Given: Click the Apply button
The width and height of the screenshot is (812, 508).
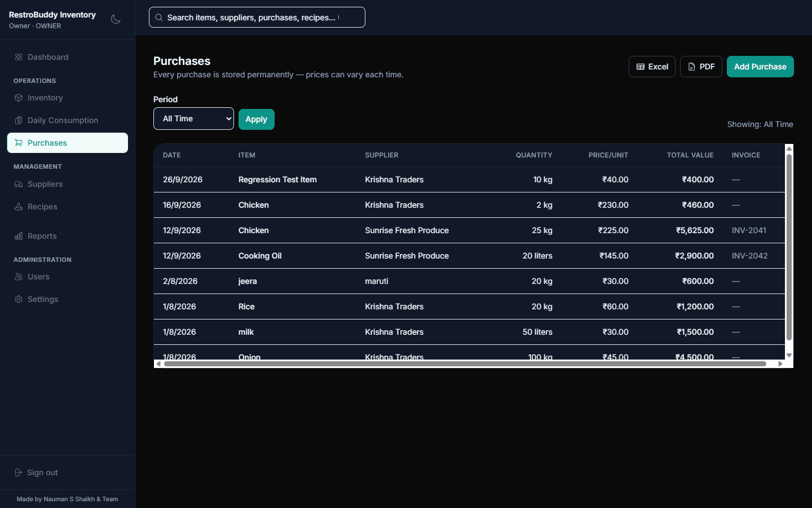Looking at the screenshot, I should pos(257,119).
